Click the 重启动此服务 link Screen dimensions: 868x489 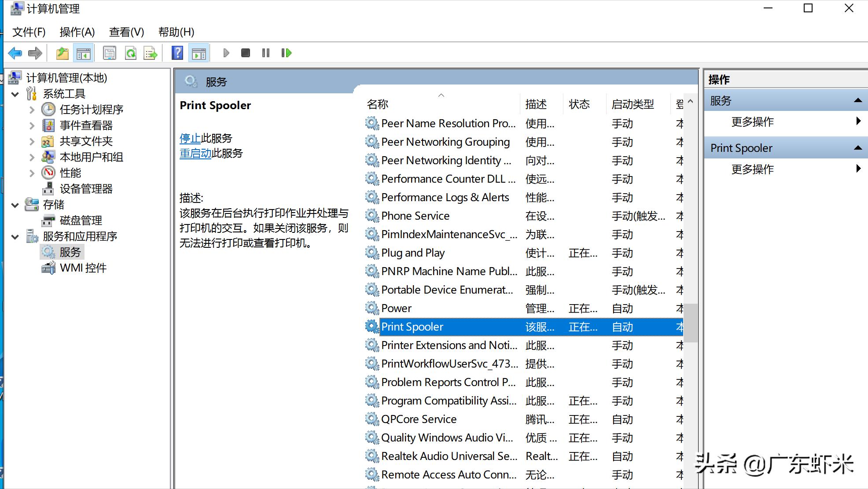tap(195, 153)
